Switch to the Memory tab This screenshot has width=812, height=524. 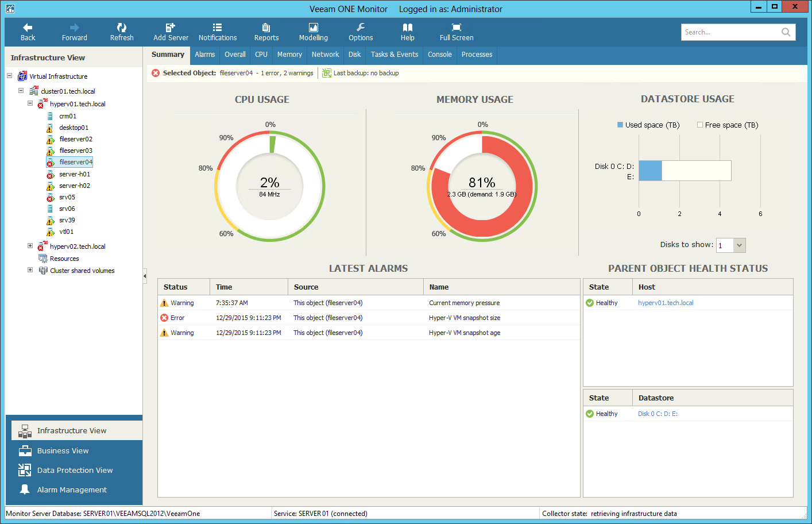(289, 55)
